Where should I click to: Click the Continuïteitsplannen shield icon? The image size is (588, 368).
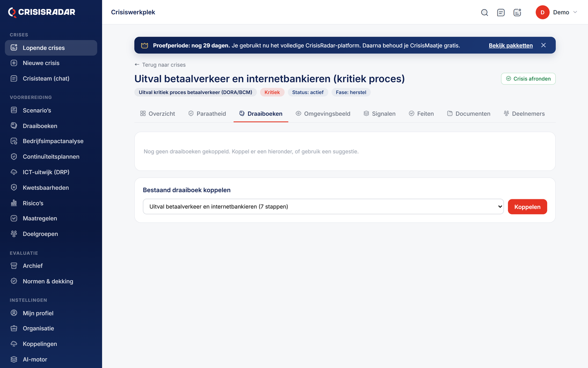[14, 156]
